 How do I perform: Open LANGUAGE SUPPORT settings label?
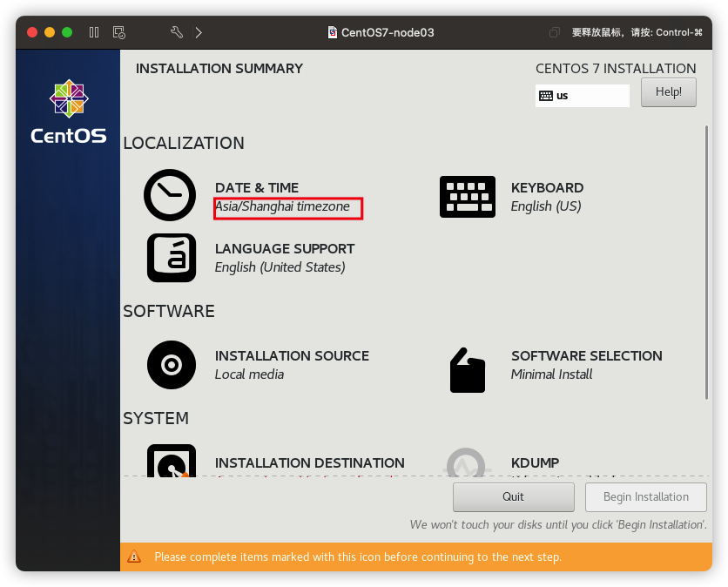(x=285, y=249)
